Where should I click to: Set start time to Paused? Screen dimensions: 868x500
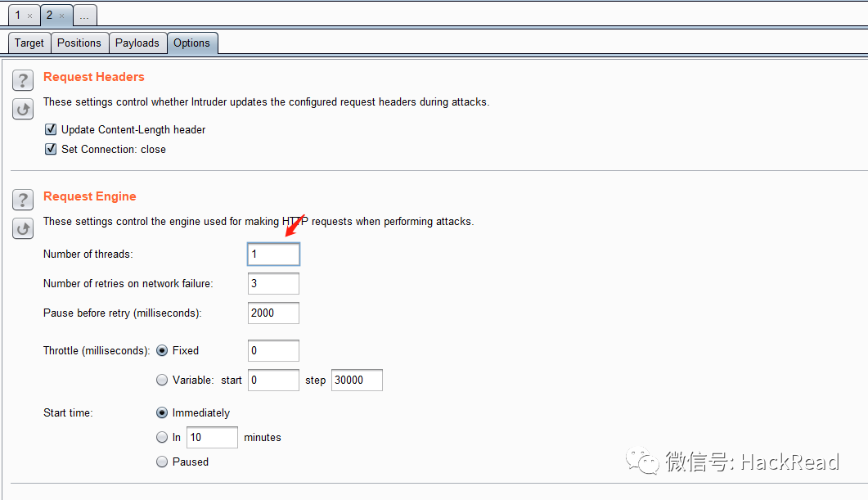click(x=162, y=462)
